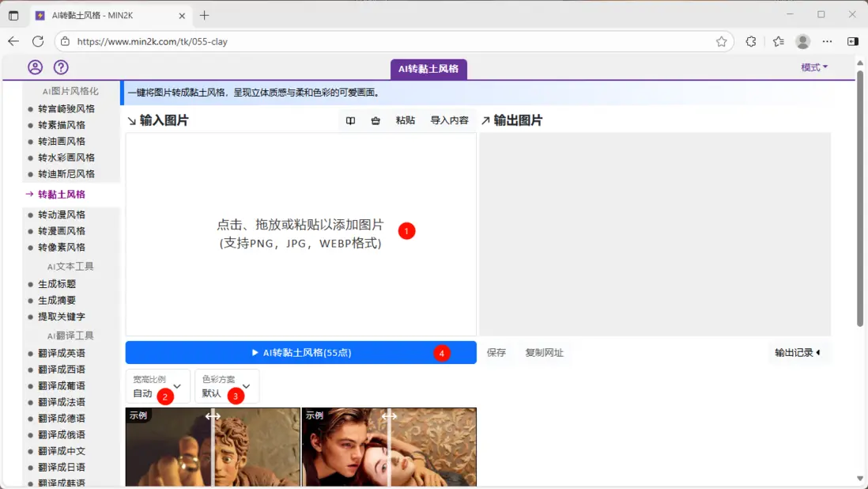Viewport: 868px width, 489px height.
Task: Open browser extensions icon
Action: 751,41
